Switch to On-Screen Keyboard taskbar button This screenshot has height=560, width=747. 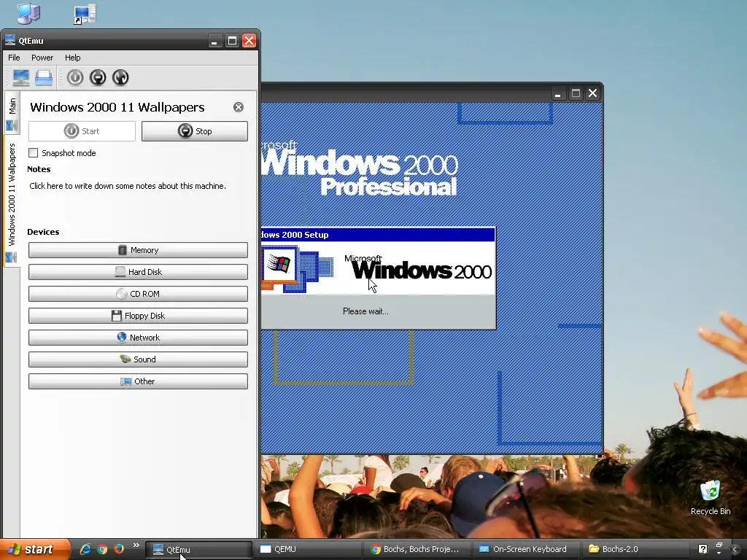point(527,550)
